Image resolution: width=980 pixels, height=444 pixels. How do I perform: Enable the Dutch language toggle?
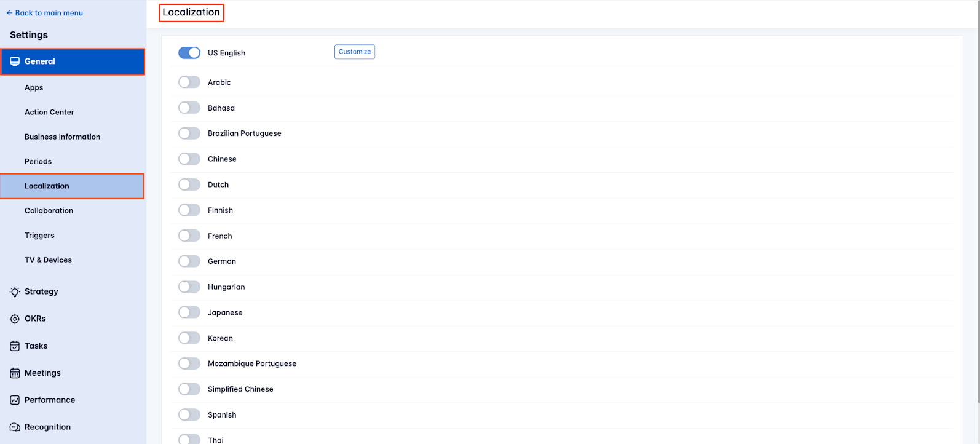pyautogui.click(x=189, y=184)
